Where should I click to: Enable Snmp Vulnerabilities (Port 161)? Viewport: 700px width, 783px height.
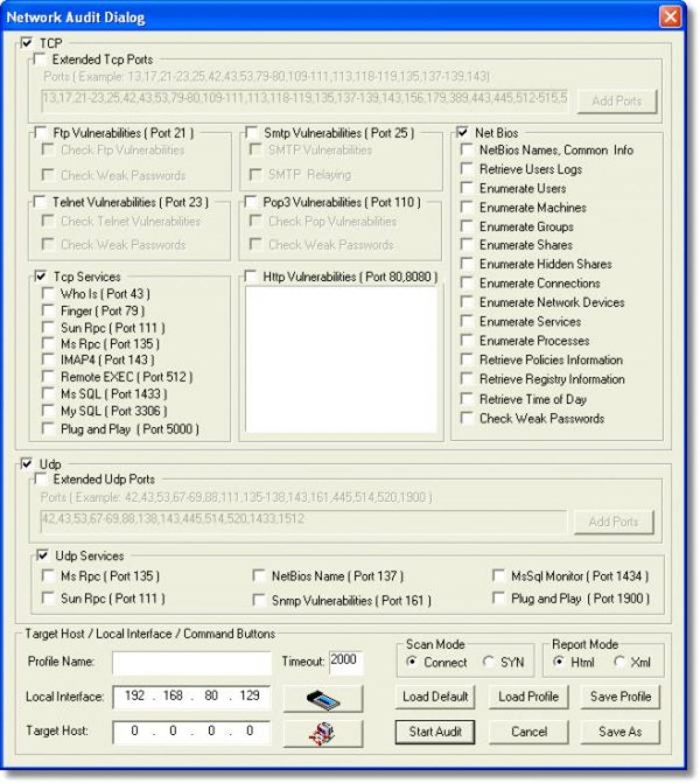tap(259, 601)
